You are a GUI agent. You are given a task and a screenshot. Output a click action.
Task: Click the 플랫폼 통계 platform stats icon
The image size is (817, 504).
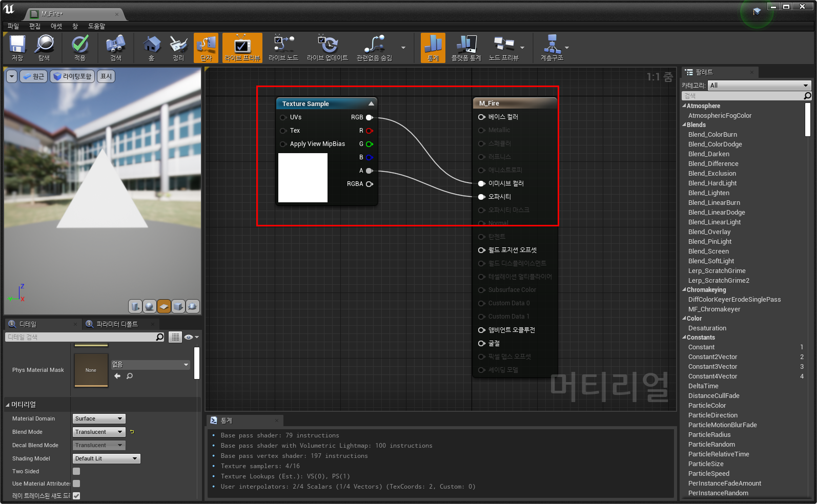point(466,45)
